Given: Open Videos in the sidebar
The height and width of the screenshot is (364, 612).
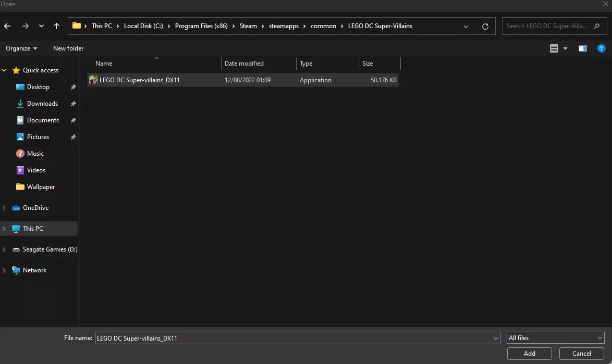Looking at the screenshot, I should point(36,170).
